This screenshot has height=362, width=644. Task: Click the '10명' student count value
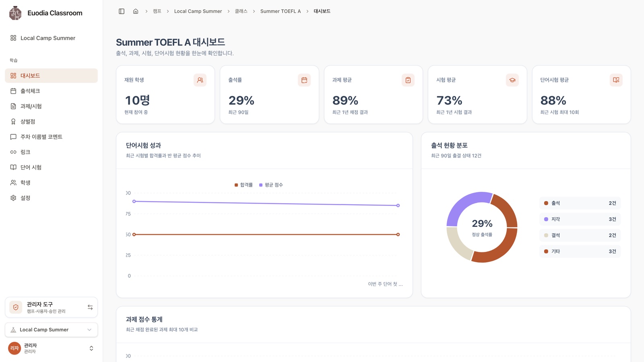[x=137, y=100]
